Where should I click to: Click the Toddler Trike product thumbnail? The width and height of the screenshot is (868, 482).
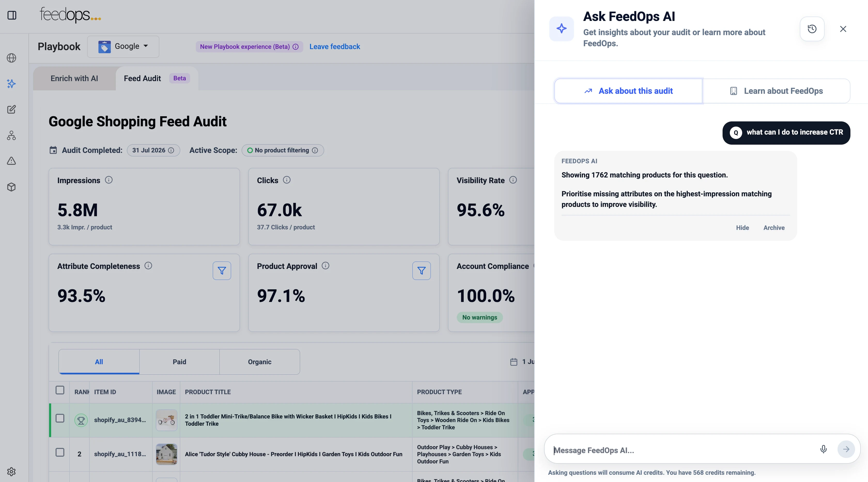166,420
